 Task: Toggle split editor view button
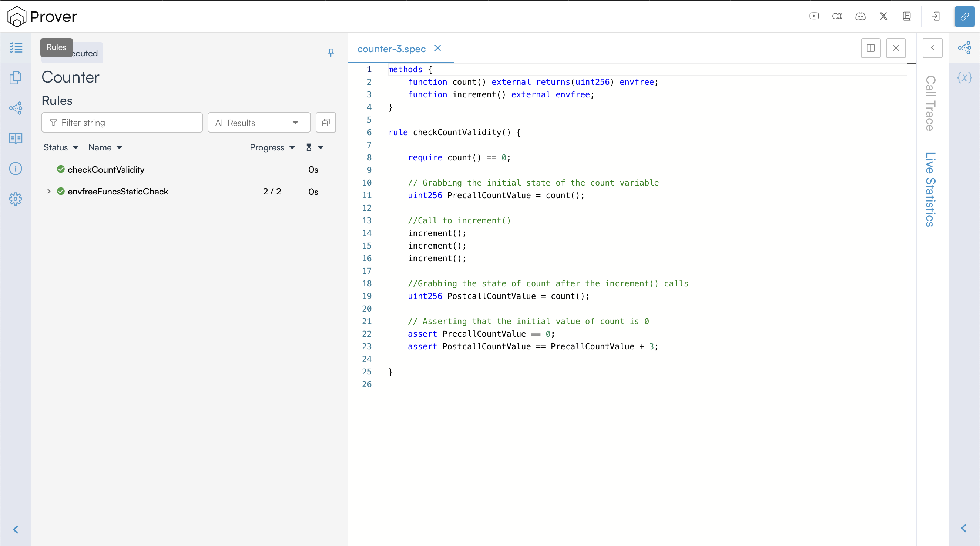click(x=870, y=48)
